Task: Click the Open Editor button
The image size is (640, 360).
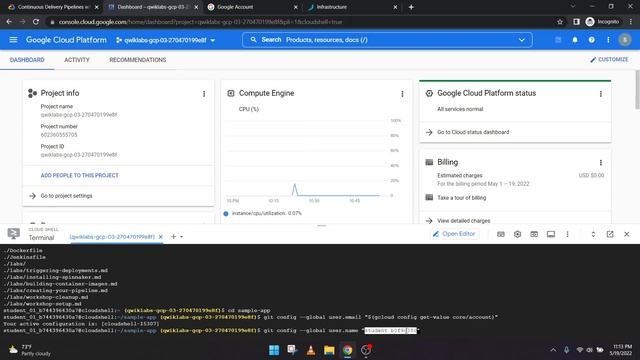Action: [x=454, y=234]
